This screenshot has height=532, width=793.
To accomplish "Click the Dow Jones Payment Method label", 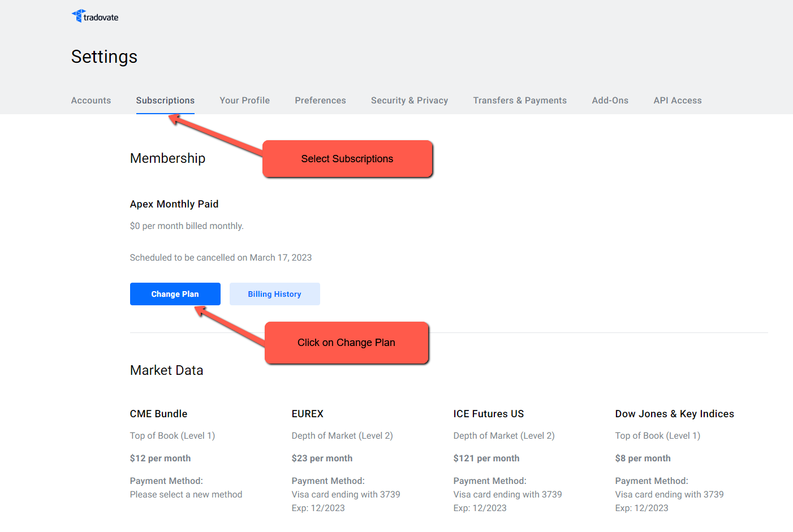I will [x=652, y=481].
